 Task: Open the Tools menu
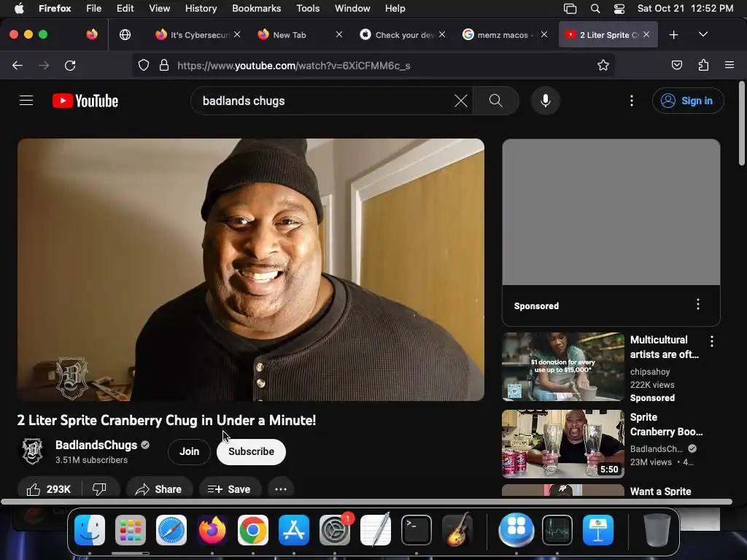point(308,8)
